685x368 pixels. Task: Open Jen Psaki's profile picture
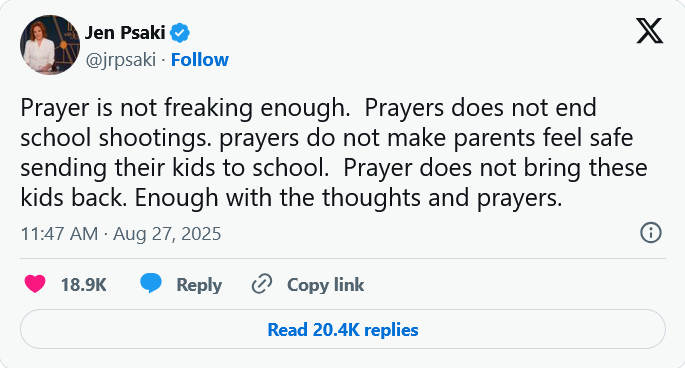(x=50, y=45)
